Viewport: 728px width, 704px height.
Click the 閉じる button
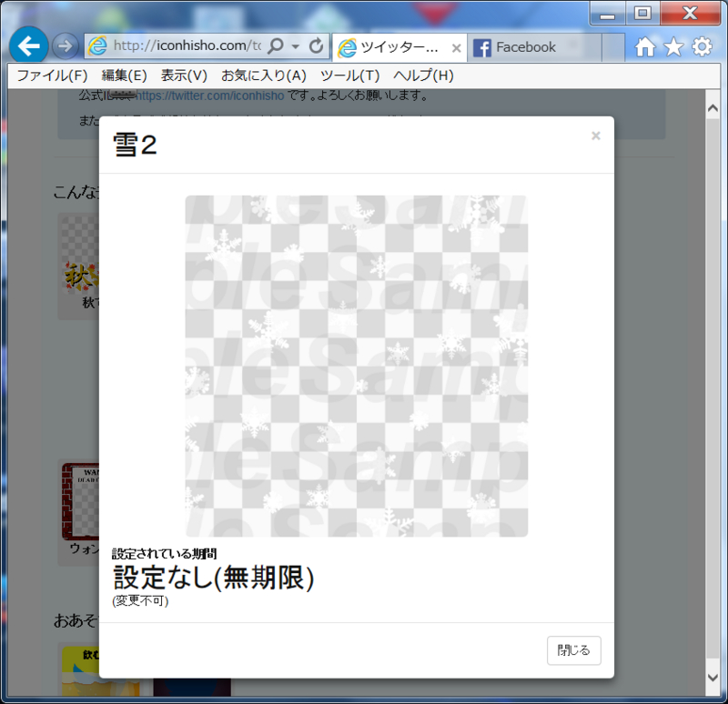click(574, 650)
